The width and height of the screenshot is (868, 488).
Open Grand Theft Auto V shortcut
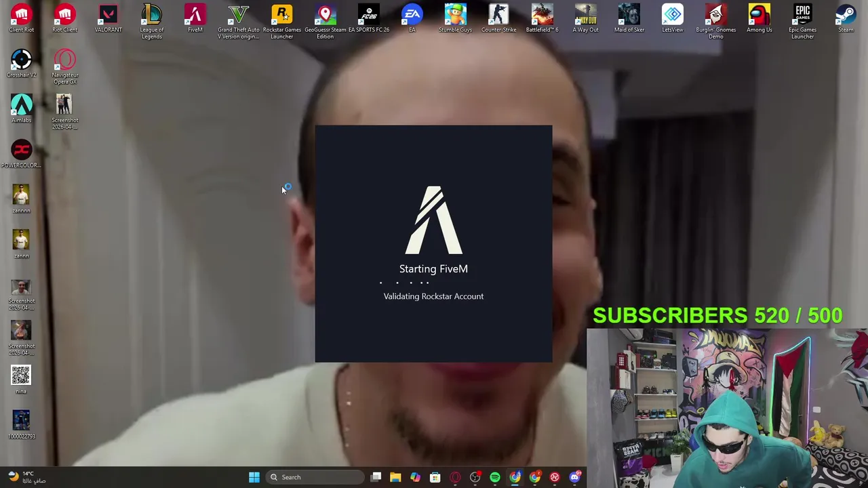[238, 21]
